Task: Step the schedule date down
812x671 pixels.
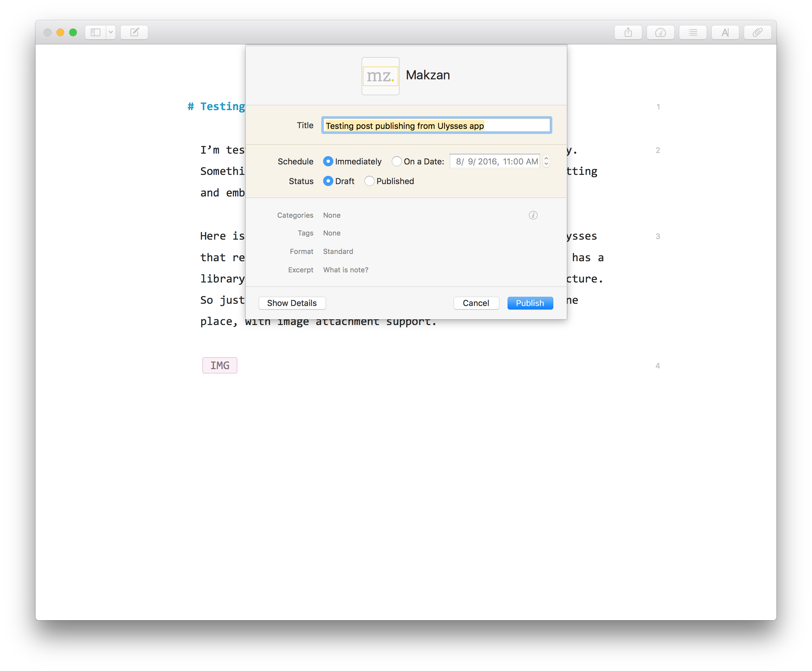Action: (x=546, y=165)
